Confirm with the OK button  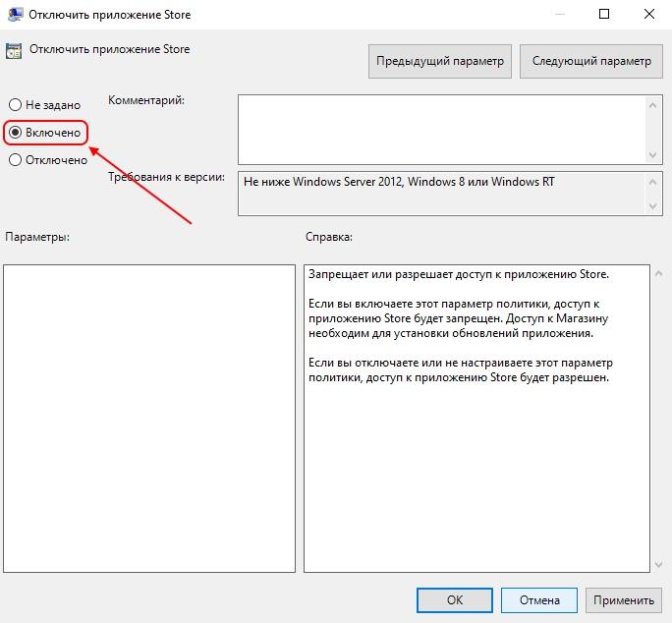click(454, 599)
